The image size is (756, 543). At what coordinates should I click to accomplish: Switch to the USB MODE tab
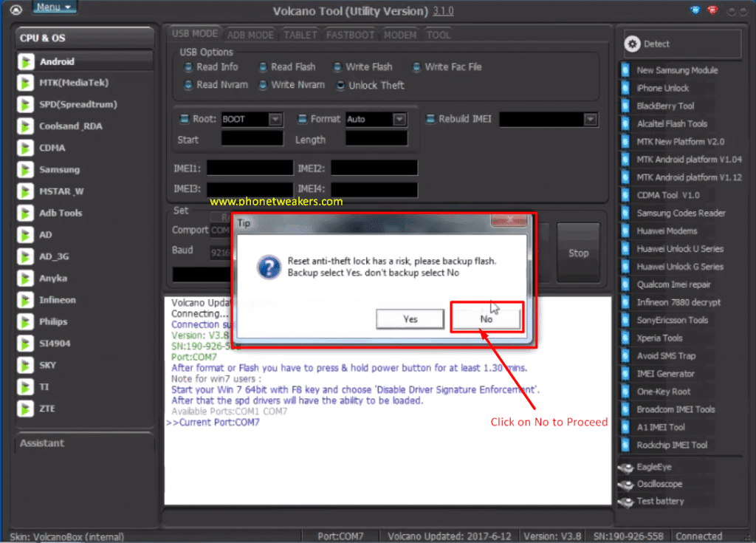click(x=195, y=34)
